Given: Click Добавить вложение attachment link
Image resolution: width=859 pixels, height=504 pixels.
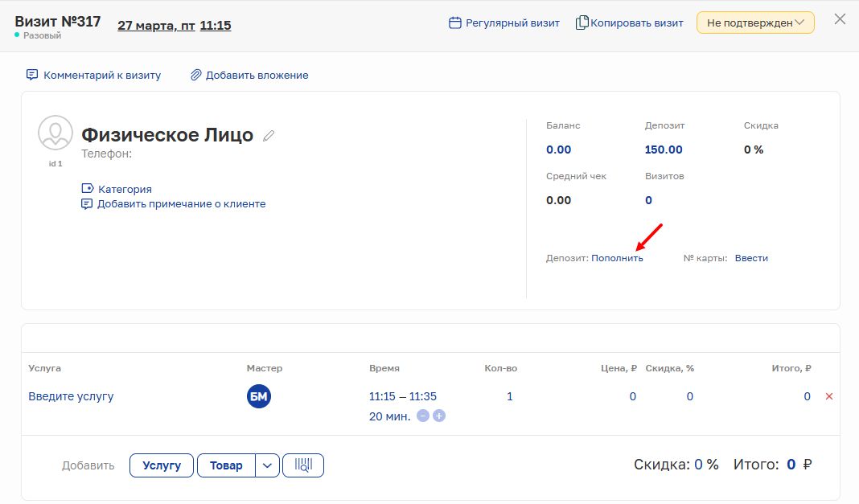Looking at the screenshot, I should [x=249, y=75].
